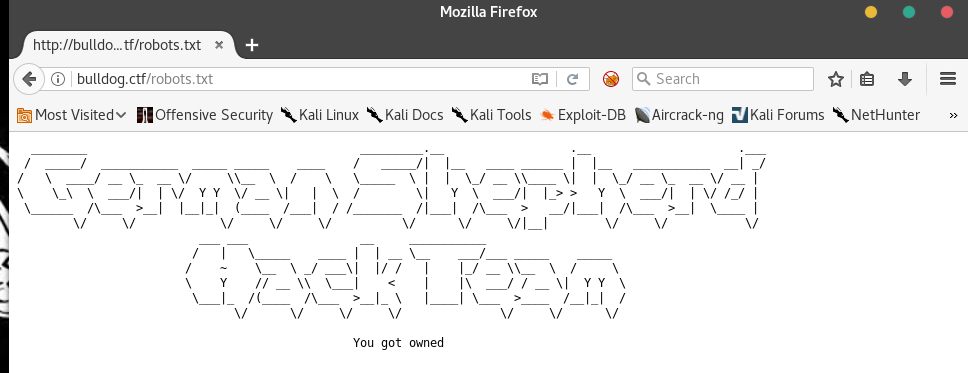
Task: Open a new tab with plus button
Action: (x=252, y=45)
